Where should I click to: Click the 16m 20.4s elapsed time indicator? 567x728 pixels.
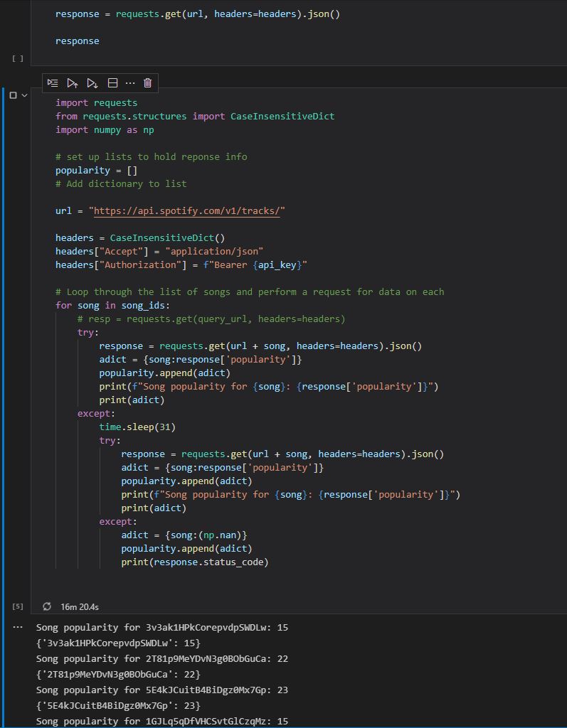[x=80, y=607]
